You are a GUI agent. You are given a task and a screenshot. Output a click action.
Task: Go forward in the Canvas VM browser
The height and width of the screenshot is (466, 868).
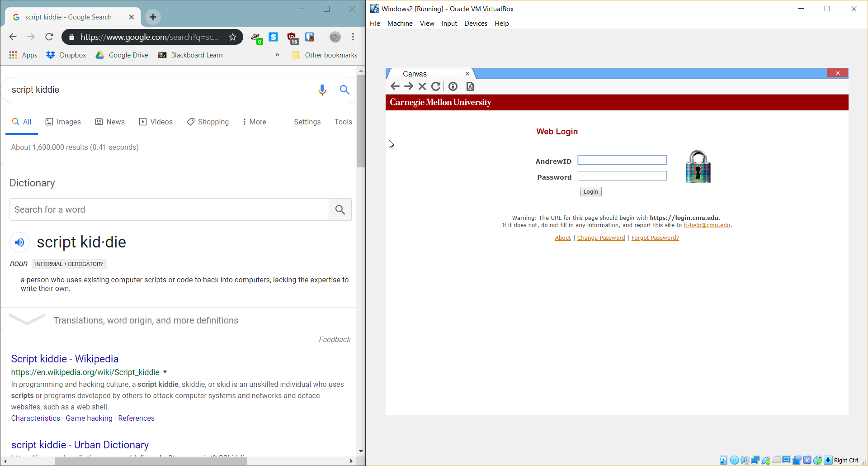click(x=409, y=86)
